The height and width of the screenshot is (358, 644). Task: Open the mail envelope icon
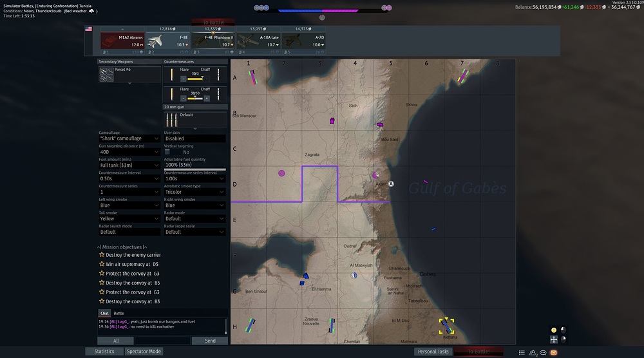tap(554, 352)
